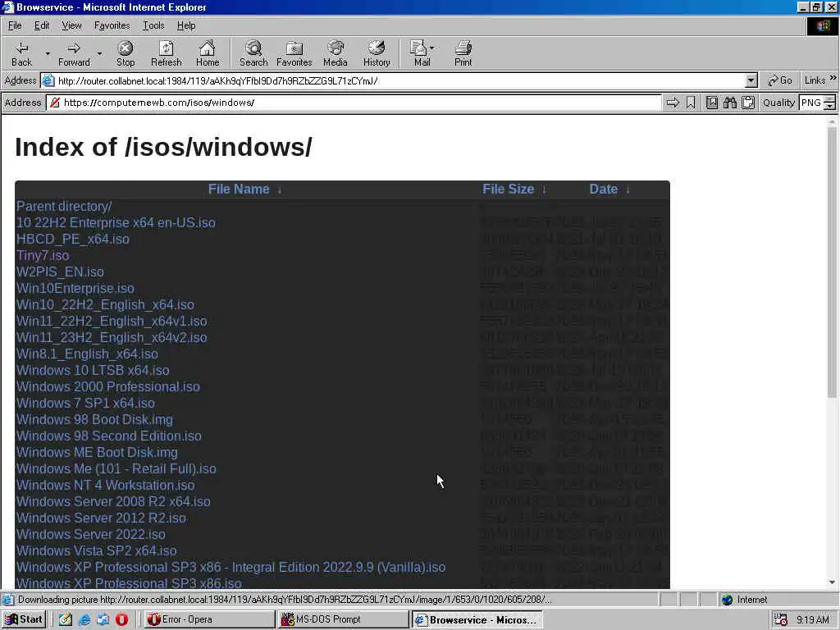Click the Forward toolbar button
Screen dimensions: 840x630
pyautogui.click(x=74, y=53)
